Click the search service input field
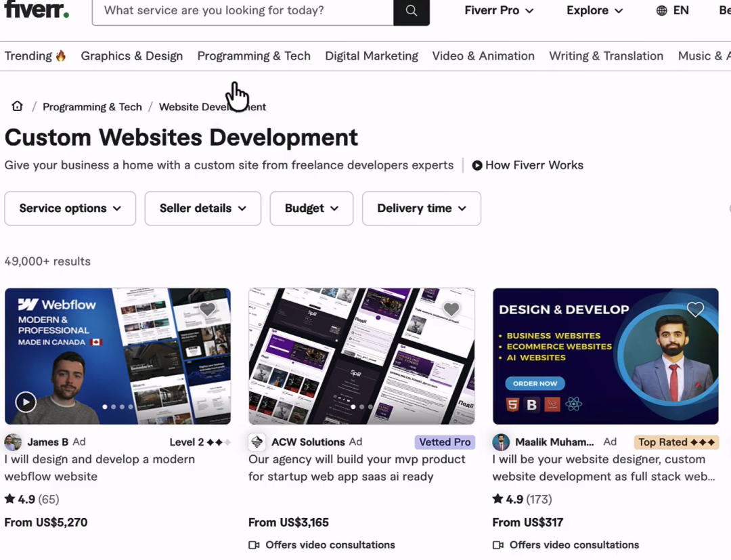This screenshot has height=560, width=731. coord(243,12)
